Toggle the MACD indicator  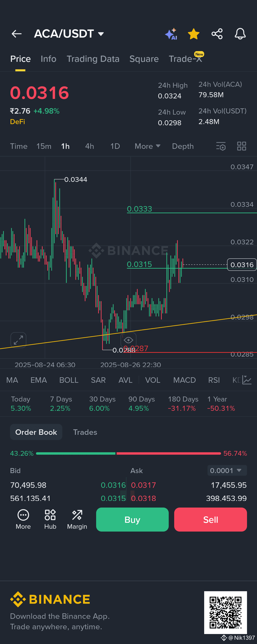[x=184, y=380]
